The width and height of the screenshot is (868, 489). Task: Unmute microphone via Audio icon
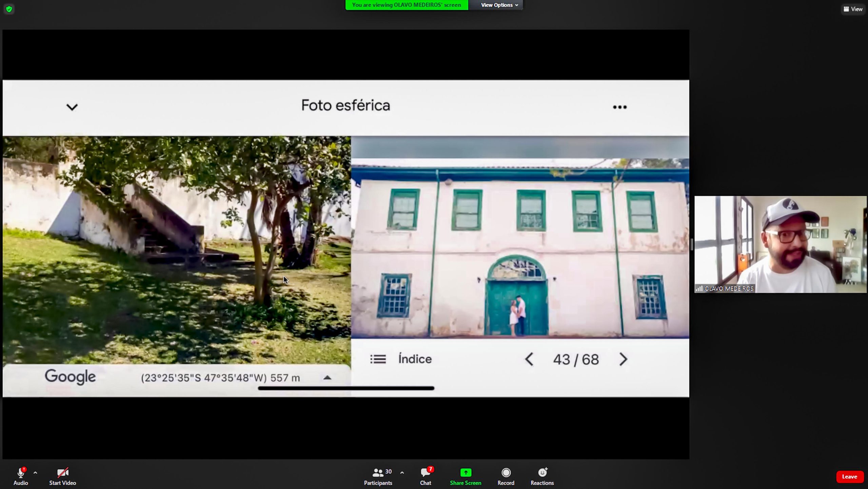pyautogui.click(x=21, y=473)
